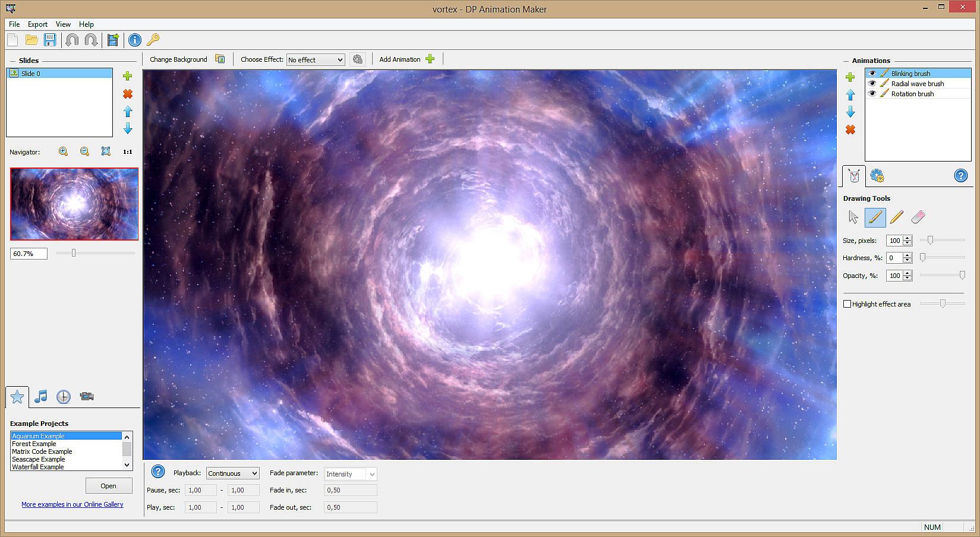Click the Save project toolbar icon
This screenshot has width=980, height=537.
pyautogui.click(x=50, y=40)
